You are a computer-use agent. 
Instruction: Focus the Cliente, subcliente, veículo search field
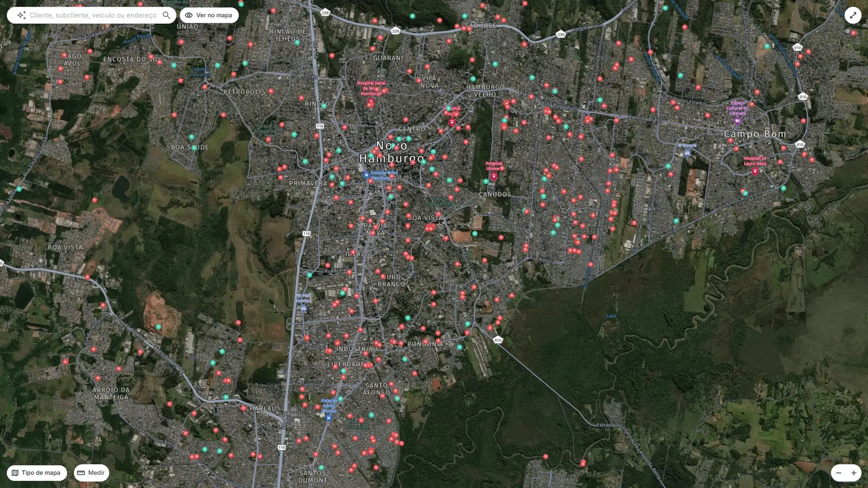pyautogui.click(x=93, y=15)
